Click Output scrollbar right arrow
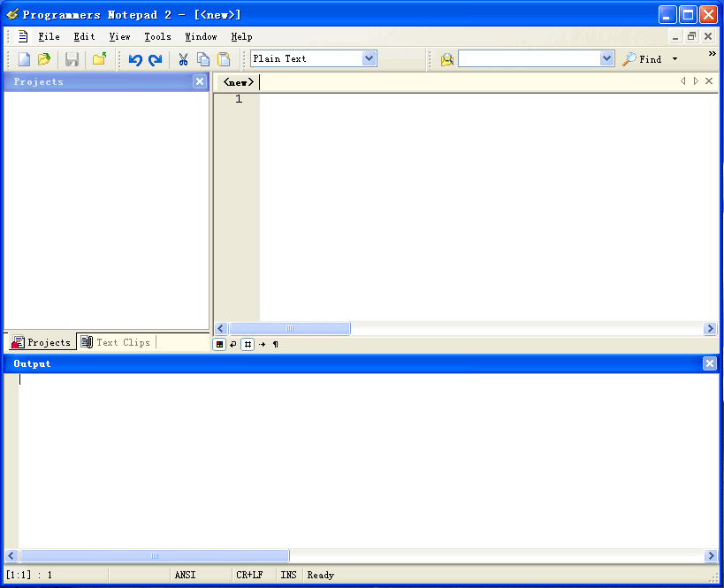724x588 pixels. tap(711, 555)
